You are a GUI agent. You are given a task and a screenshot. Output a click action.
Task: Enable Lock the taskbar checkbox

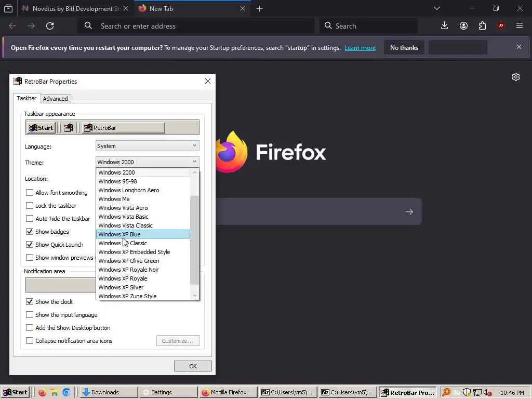click(30, 206)
